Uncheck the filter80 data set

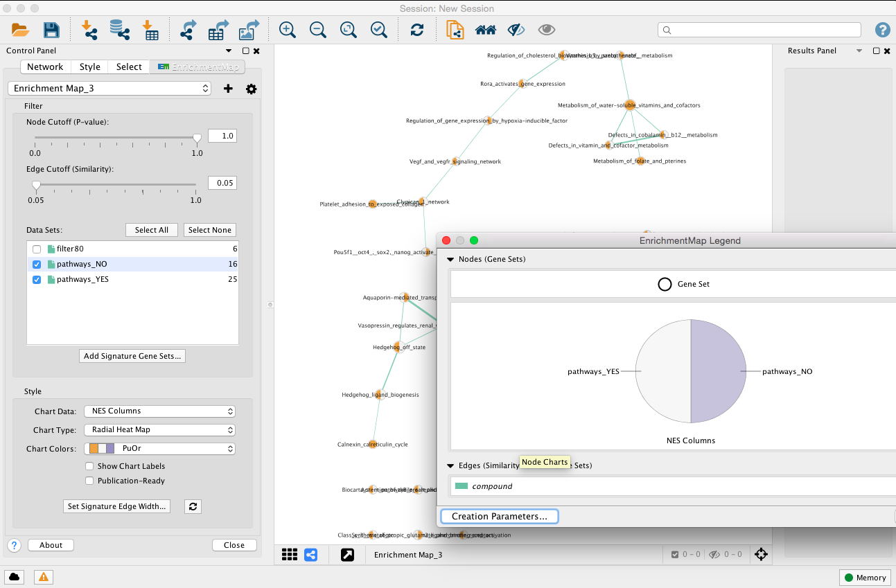click(37, 249)
